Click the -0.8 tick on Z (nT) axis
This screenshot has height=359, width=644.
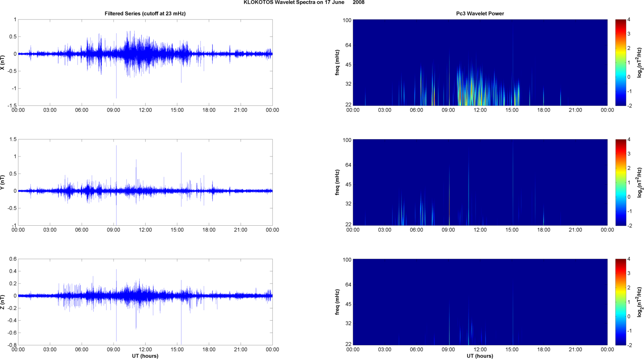(12, 345)
